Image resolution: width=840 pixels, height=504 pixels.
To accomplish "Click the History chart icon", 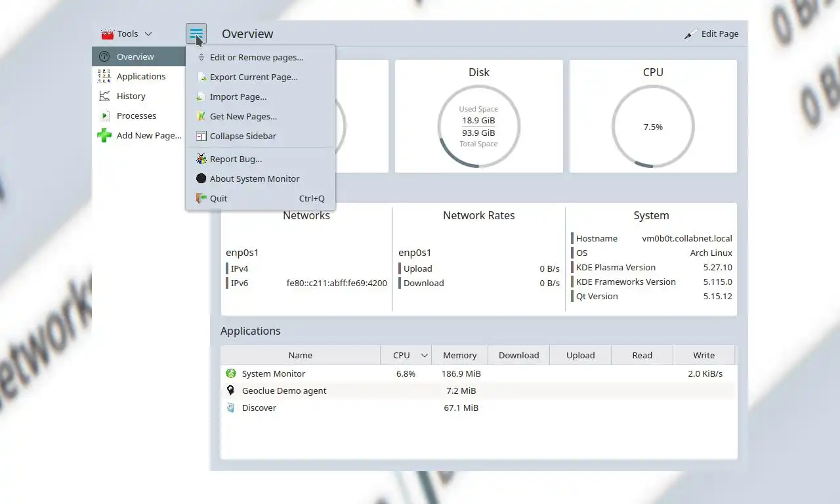I will 104,96.
